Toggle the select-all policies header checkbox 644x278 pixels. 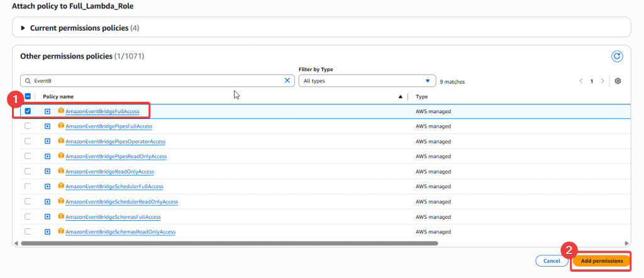point(28,96)
